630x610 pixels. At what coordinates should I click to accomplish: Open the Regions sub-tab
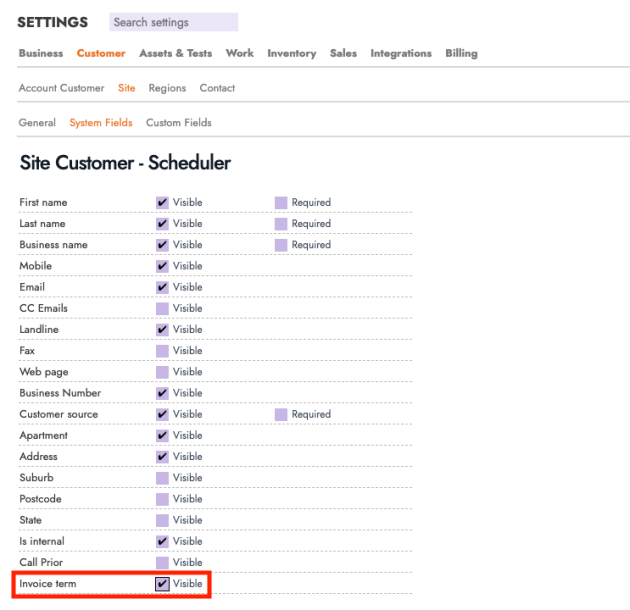click(167, 88)
